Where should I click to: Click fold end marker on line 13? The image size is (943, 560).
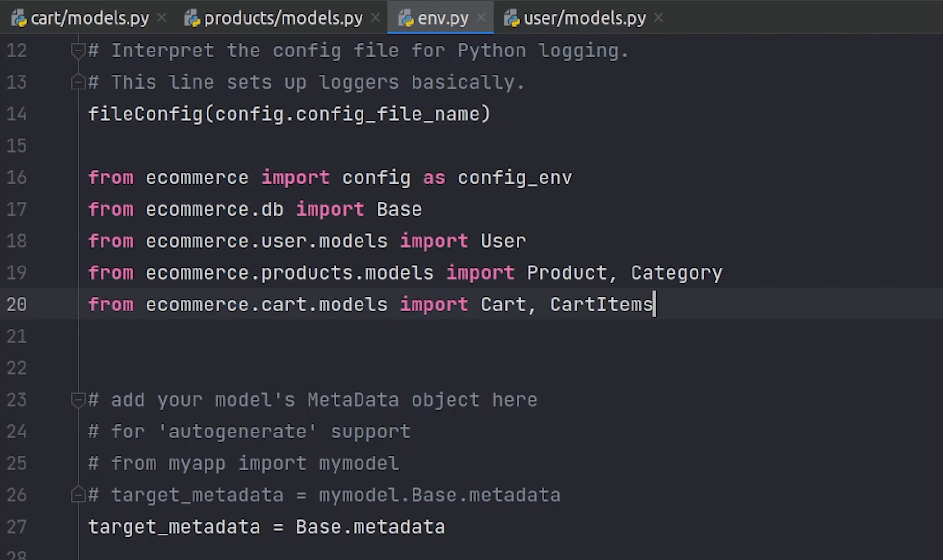[x=78, y=82]
